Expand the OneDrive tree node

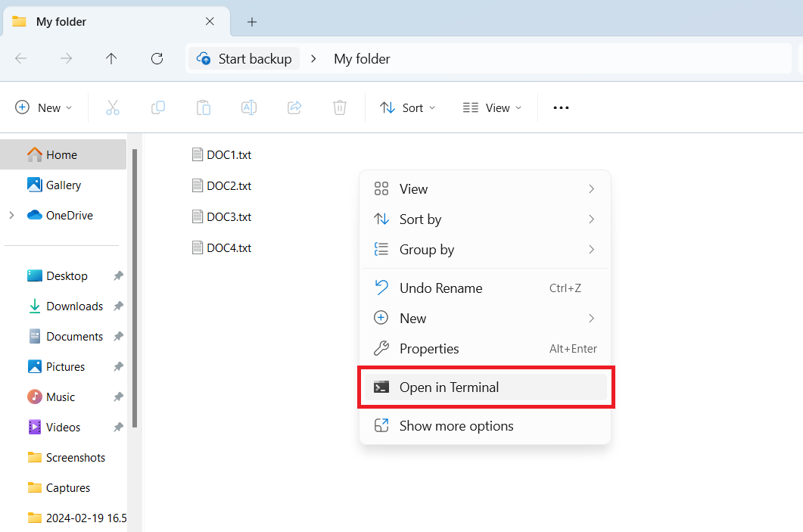point(11,216)
